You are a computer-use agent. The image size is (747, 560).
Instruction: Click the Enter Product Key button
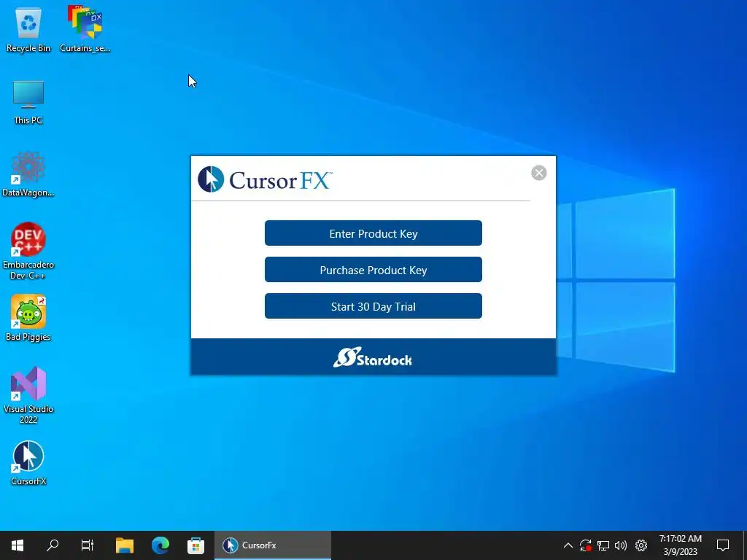[373, 233]
